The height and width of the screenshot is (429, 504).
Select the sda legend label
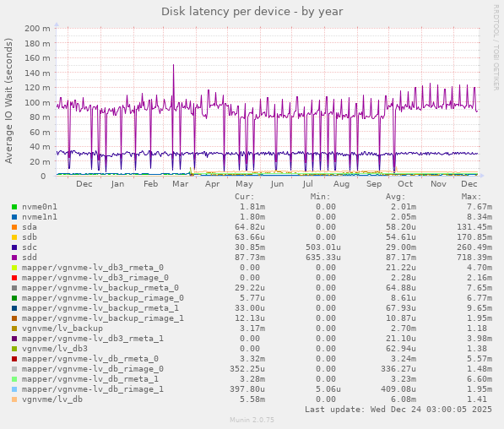tap(30, 227)
